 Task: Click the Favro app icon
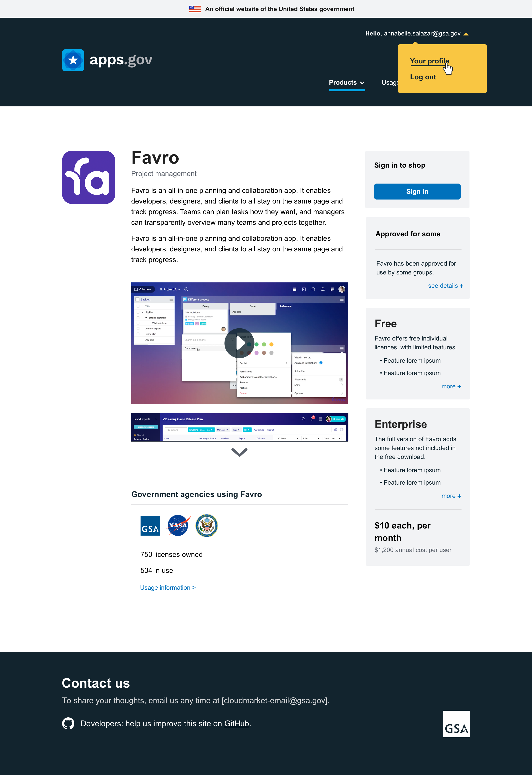pos(88,177)
